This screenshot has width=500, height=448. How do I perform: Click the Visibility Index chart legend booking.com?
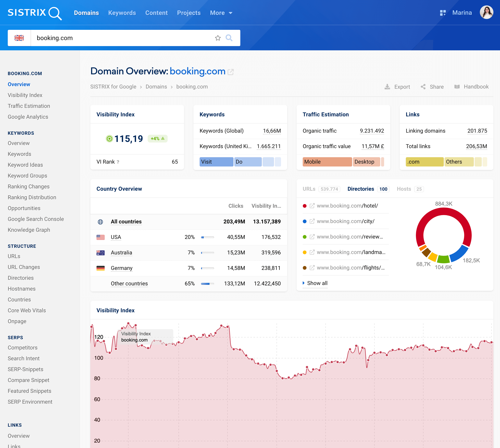click(134, 340)
